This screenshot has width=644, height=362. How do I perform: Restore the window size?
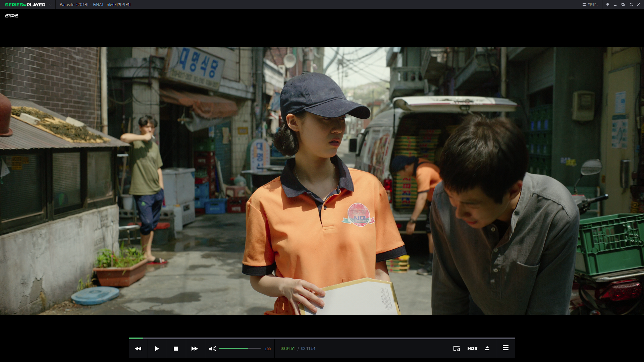click(623, 4)
